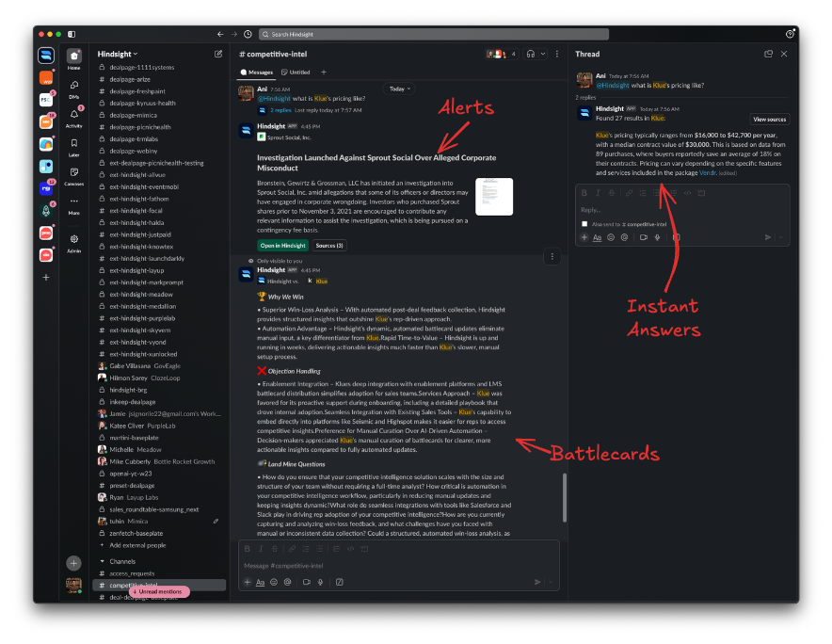The image size is (832, 644).
Task: Open history clock icon in top bar
Action: click(x=248, y=34)
